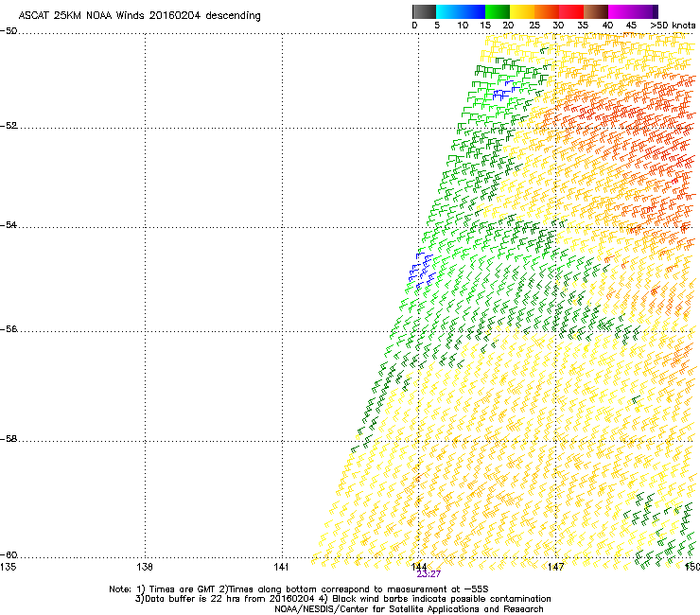Click the legend label '40'
The width and height of the screenshot is (700, 615).
[607, 26]
